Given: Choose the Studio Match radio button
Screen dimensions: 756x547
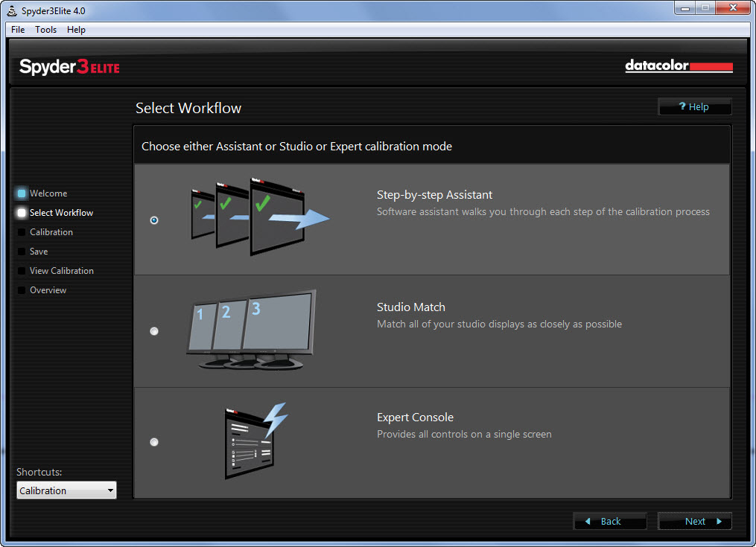Looking at the screenshot, I should [154, 331].
